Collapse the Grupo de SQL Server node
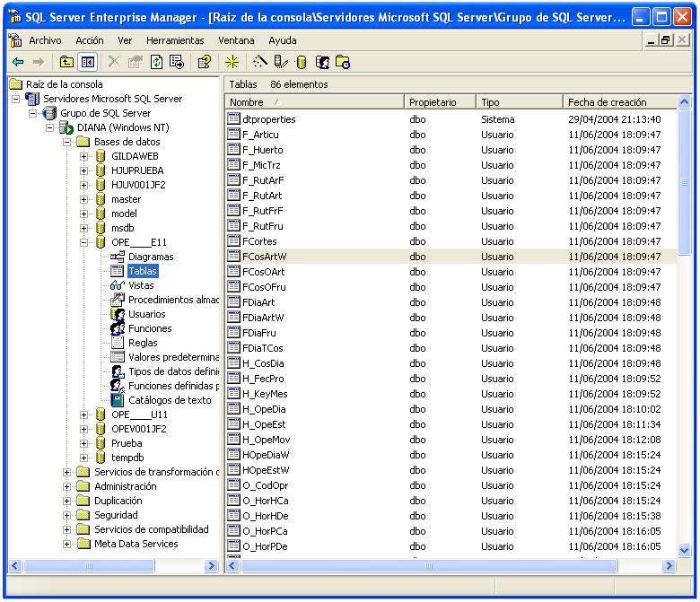 [32, 113]
